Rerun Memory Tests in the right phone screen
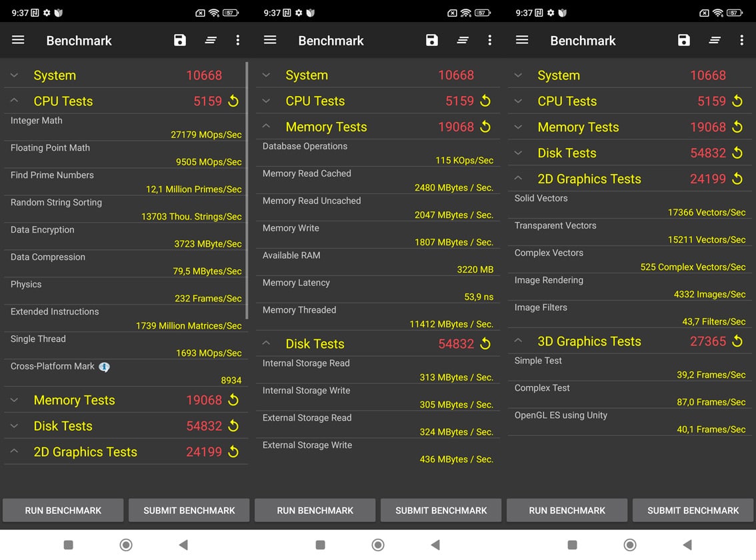This screenshot has width=756, height=560. (737, 127)
